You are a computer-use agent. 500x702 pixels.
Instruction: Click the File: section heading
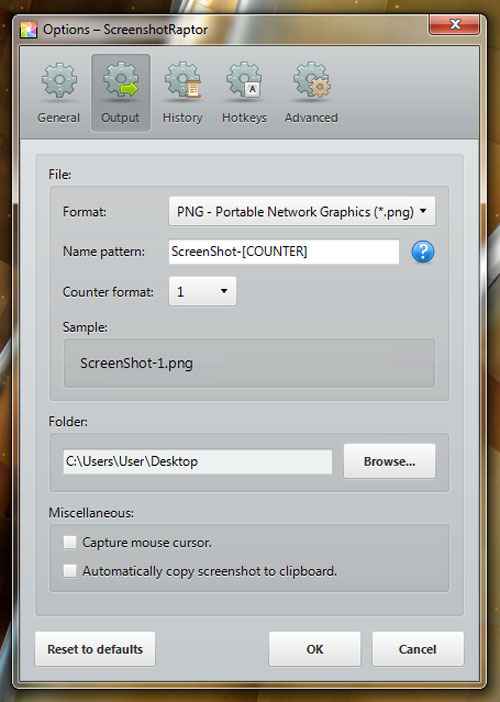[x=60, y=174]
